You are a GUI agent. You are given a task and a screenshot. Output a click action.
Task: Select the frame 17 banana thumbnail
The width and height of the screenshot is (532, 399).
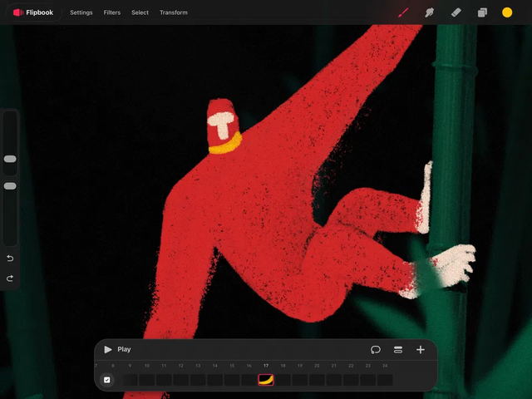(x=266, y=380)
